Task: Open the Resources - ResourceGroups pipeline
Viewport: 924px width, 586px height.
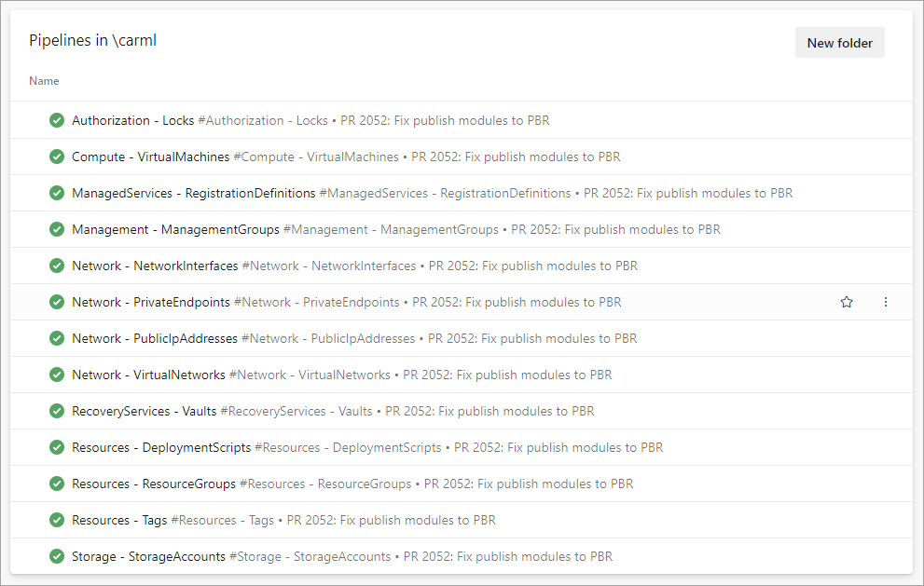Action: point(155,484)
